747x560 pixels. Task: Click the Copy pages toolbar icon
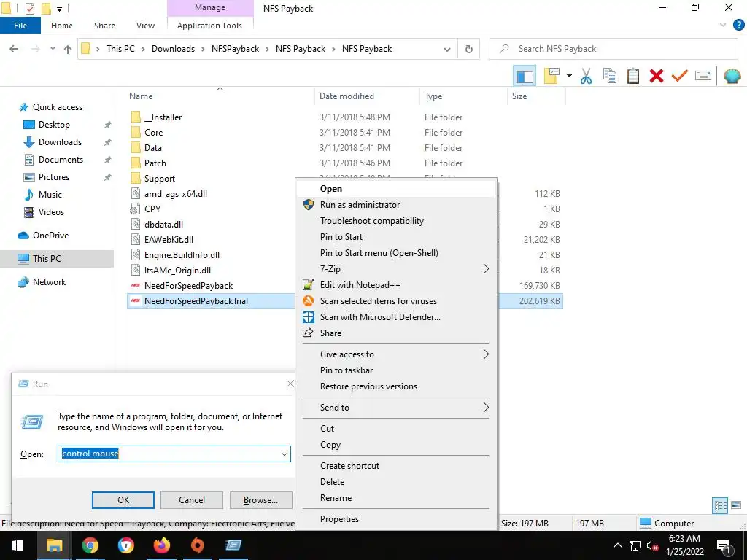pyautogui.click(x=610, y=76)
